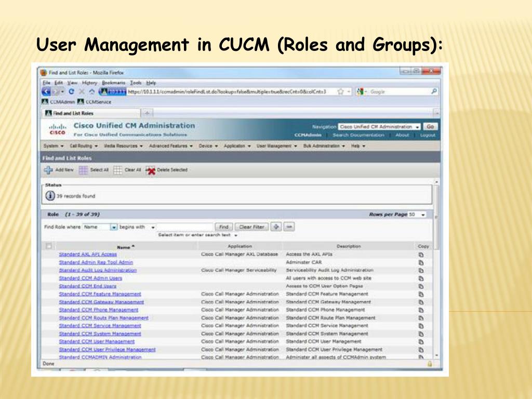The width and height of the screenshot is (532, 399).
Task: Click the Find button
Action: (223, 227)
